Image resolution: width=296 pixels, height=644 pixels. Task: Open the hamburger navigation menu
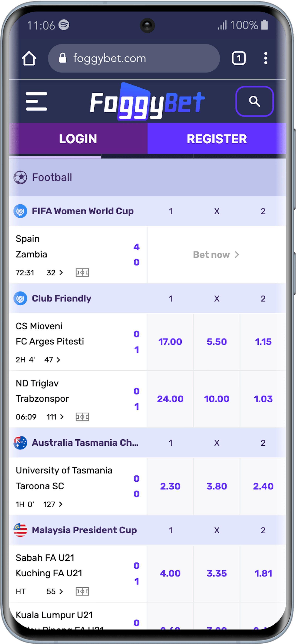tap(36, 101)
